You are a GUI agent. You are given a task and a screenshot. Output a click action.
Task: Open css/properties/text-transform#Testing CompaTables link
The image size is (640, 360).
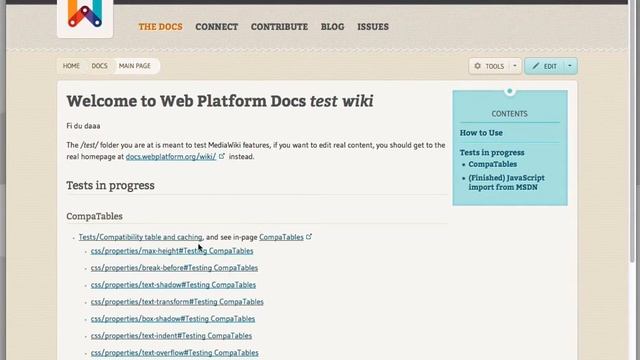click(177, 302)
